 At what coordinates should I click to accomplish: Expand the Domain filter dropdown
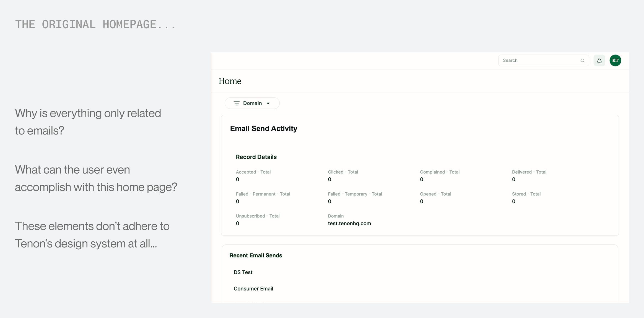click(252, 103)
